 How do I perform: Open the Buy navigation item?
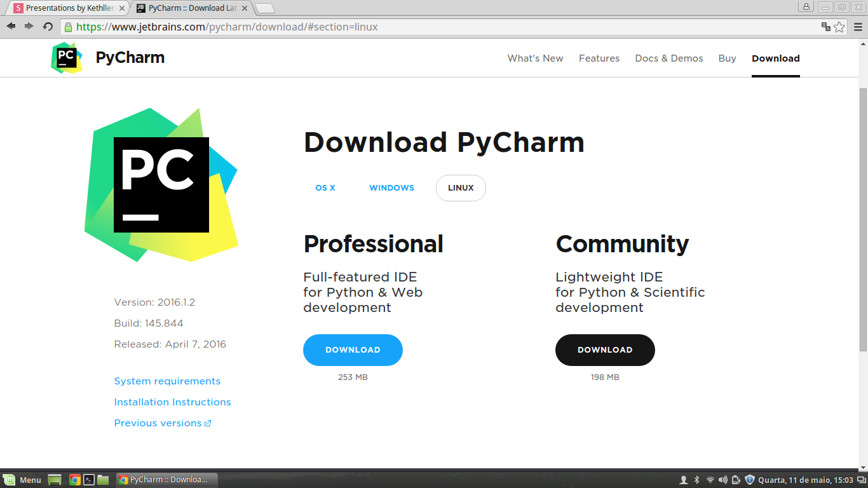point(728,58)
